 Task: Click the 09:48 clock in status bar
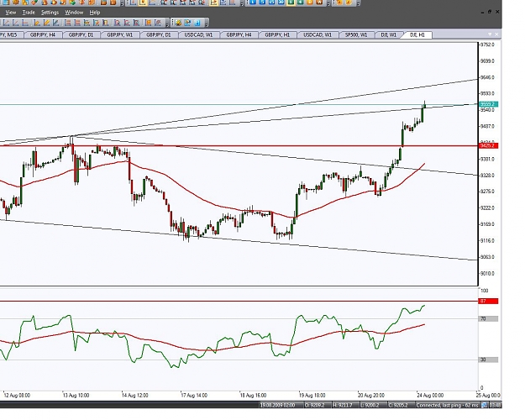click(495, 406)
